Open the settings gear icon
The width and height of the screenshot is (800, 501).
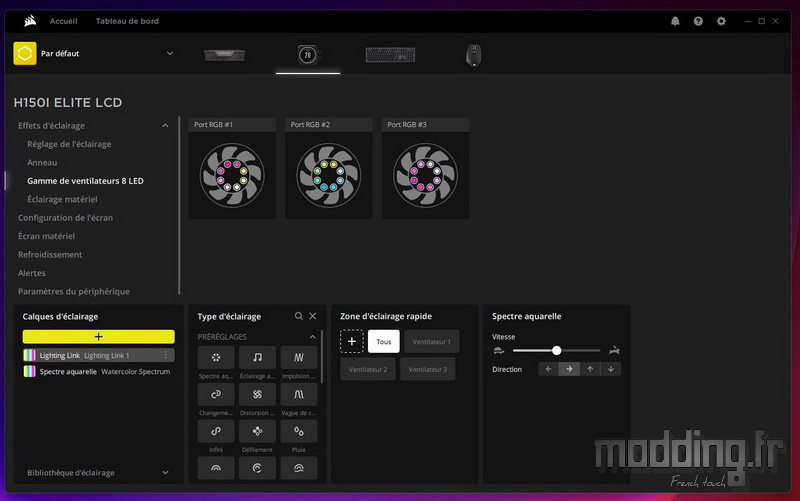[x=721, y=21]
